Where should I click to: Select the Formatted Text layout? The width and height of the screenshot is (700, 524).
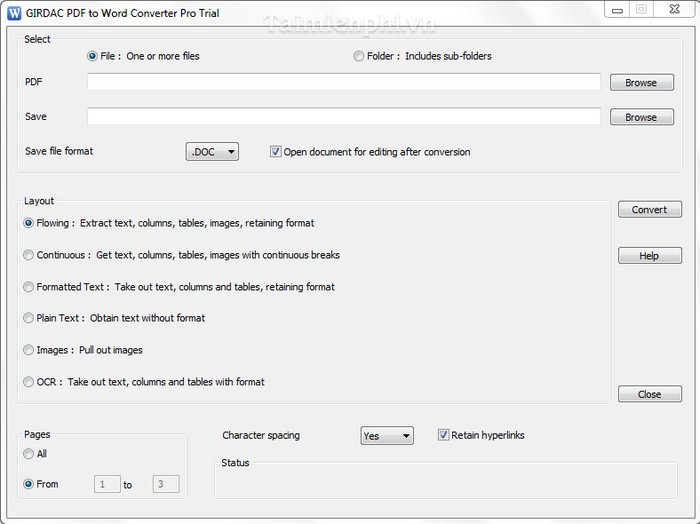(x=29, y=287)
